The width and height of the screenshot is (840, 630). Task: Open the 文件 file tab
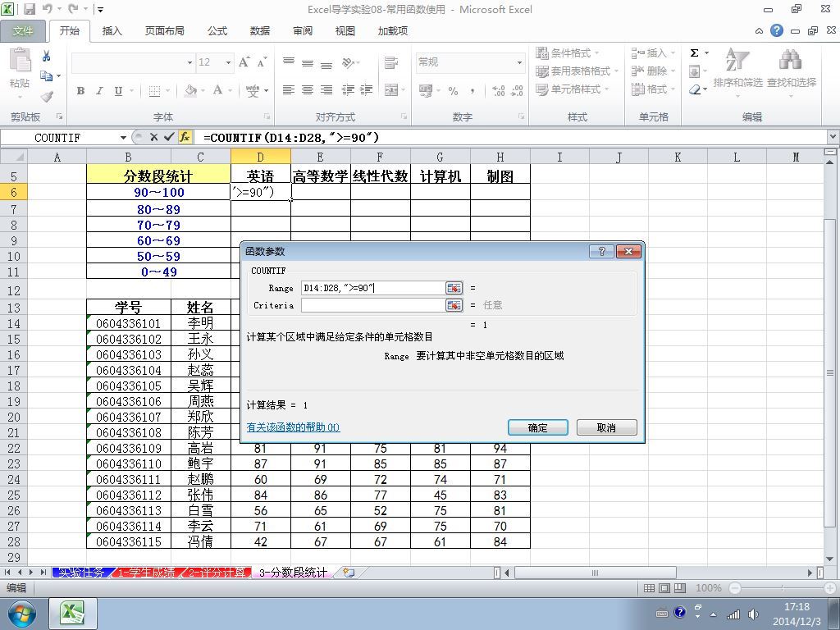pyautogui.click(x=22, y=31)
